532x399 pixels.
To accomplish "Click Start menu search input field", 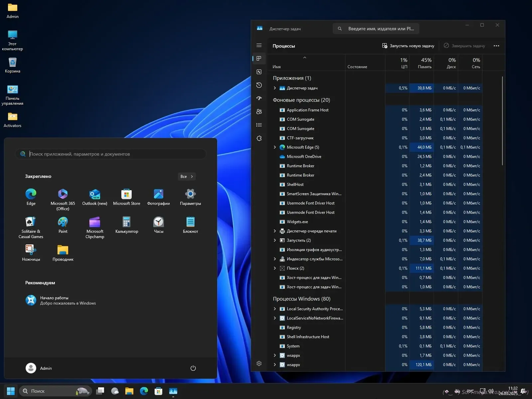I will (x=113, y=154).
